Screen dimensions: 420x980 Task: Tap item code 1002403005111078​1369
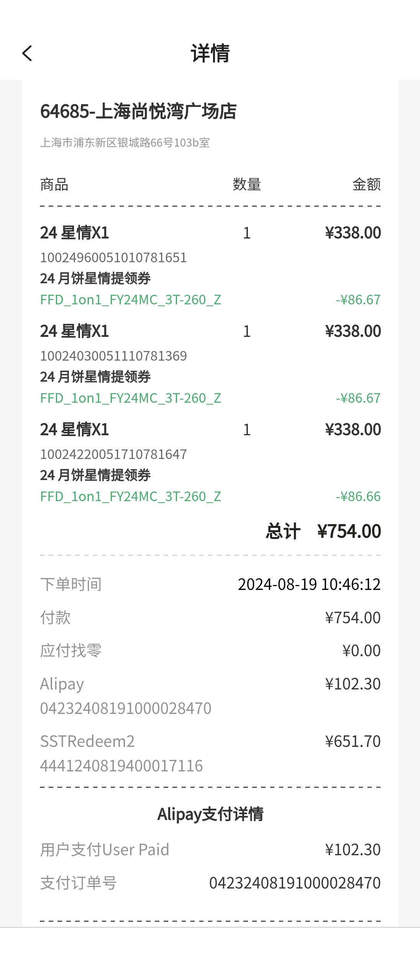(x=113, y=356)
